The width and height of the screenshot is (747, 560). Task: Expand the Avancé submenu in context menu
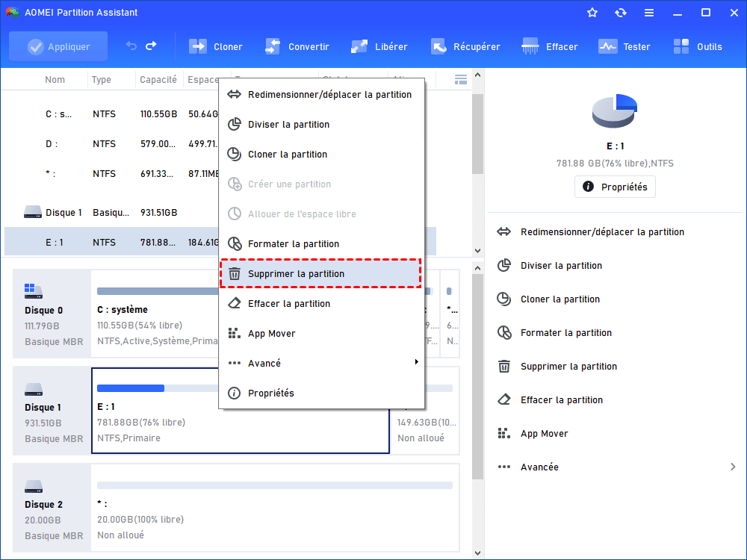tap(321, 364)
